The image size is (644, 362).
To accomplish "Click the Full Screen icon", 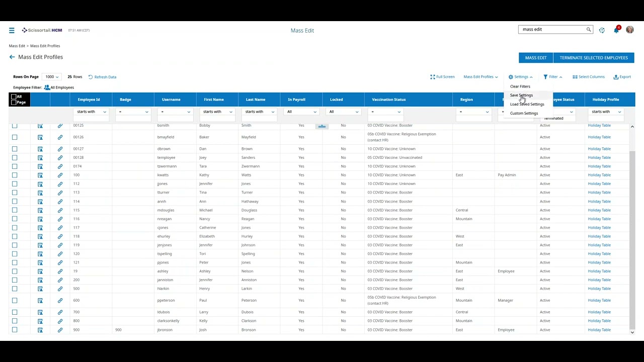I will pos(432,77).
